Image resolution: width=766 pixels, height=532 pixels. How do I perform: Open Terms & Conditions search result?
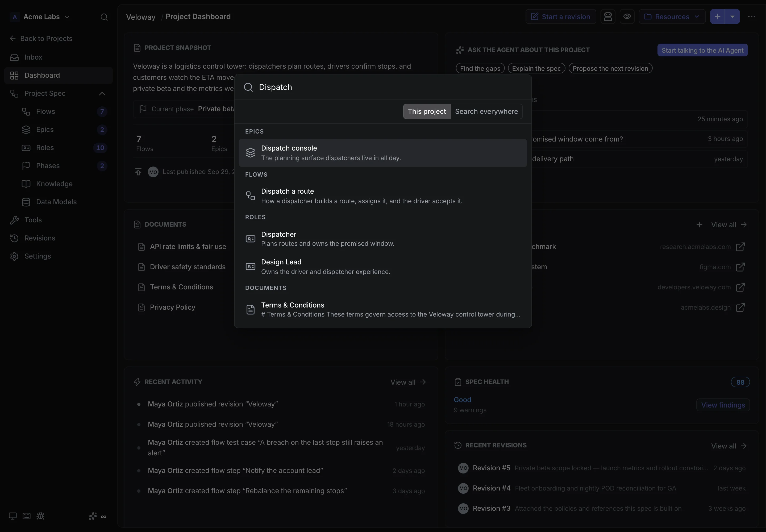[x=383, y=310]
